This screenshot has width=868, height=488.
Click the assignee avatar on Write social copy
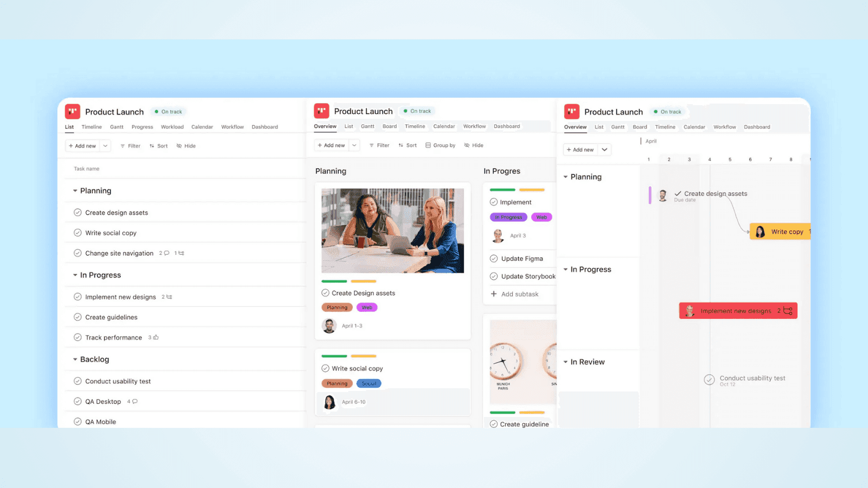pos(329,402)
